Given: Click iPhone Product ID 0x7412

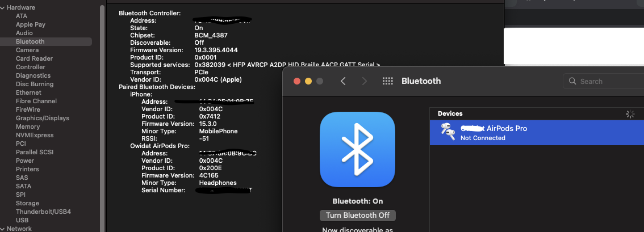Looking at the screenshot, I should (211, 116).
